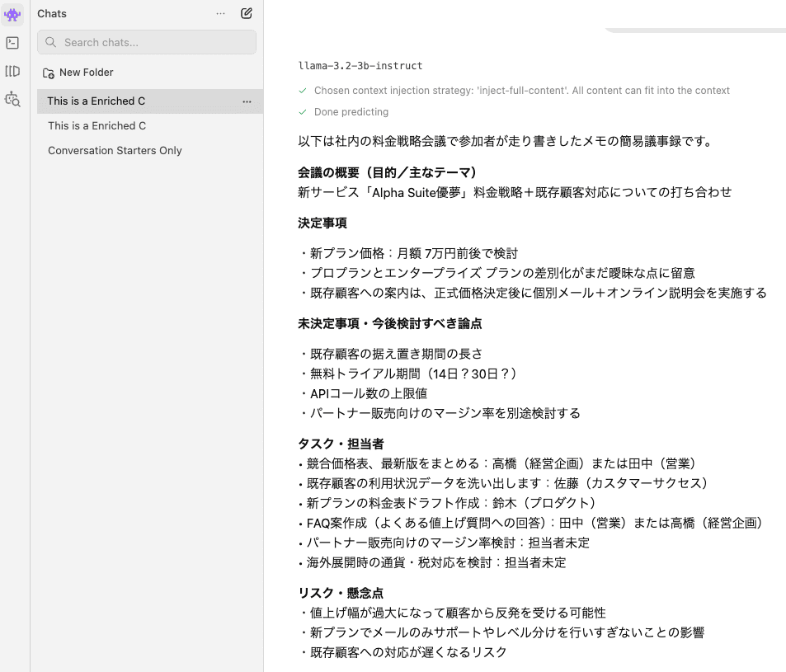Click the line starting '値上げ幅が過大になって'
Viewport: 786px width, 672px height.
[x=452, y=613]
